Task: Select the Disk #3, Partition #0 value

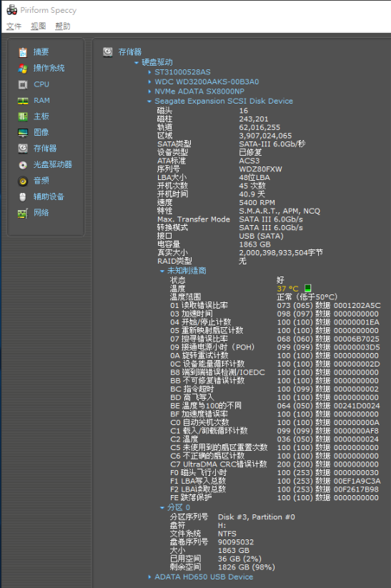Action: coord(257,517)
